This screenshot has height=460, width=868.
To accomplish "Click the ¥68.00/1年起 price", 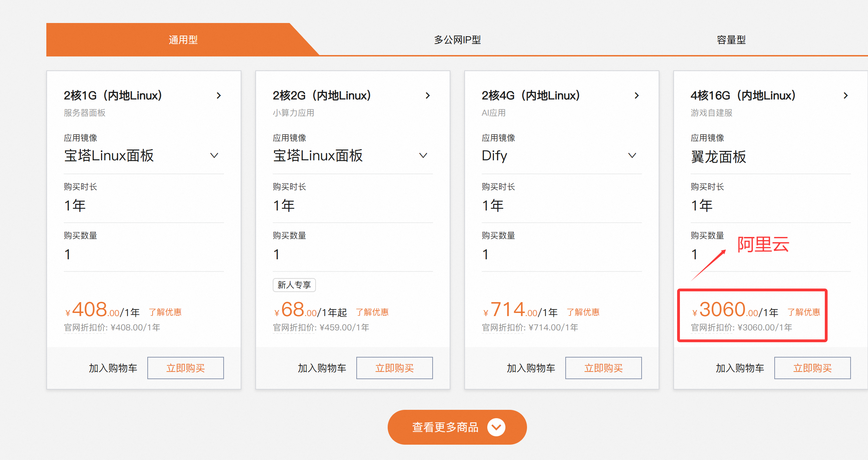I will click(x=311, y=309).
